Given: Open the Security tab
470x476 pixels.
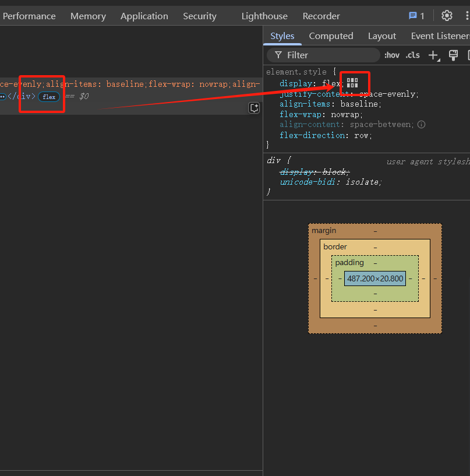Looking at the screenshot, I should point(200,16).
